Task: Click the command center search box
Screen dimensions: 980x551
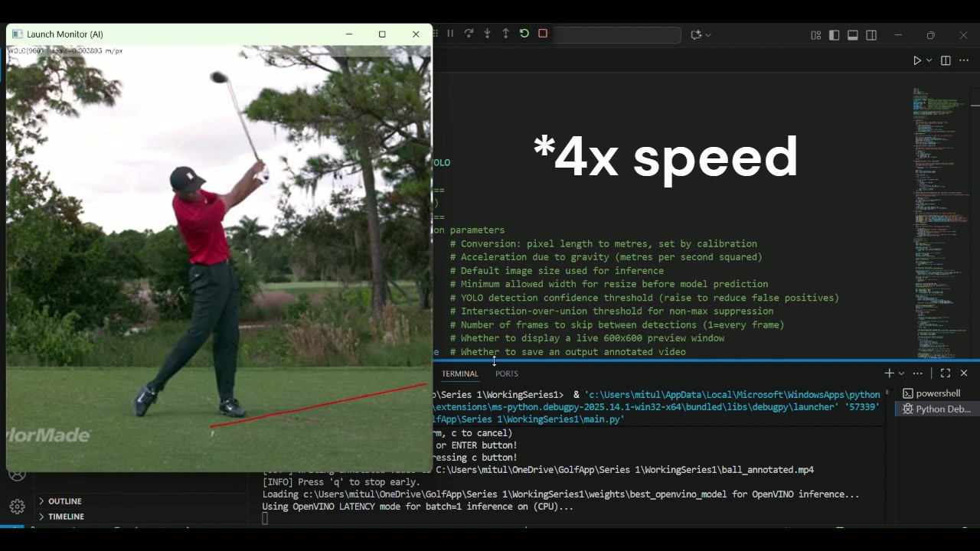Action: pyautogui.click(x=617, y=35)
